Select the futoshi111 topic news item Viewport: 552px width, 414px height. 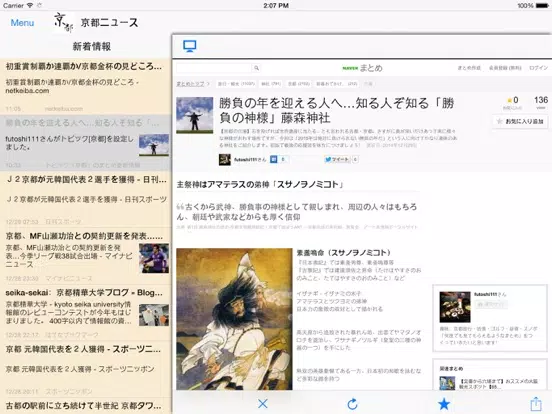point(86,143)
